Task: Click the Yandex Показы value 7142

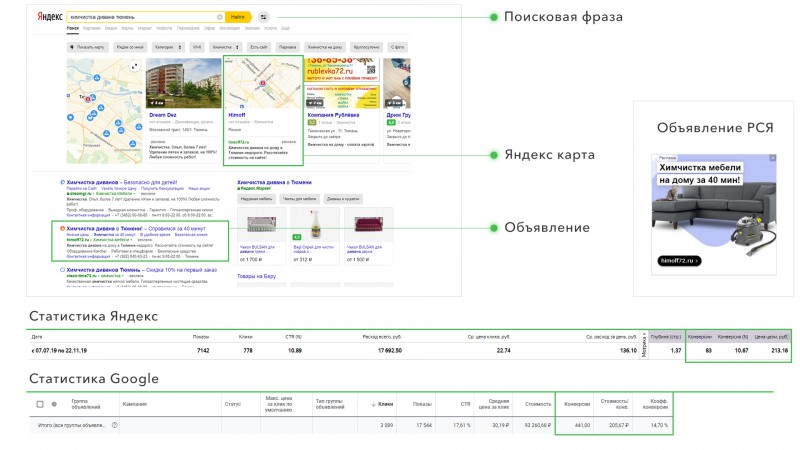Action: (x=203, y=351)
